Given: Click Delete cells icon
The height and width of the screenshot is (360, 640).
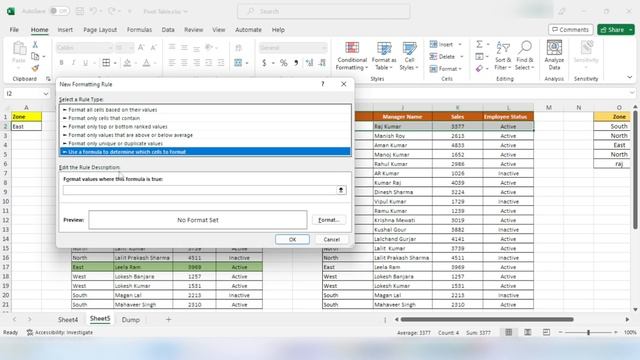Looking at the screenshot, I should pyautogui.click(x=433, y=56).
